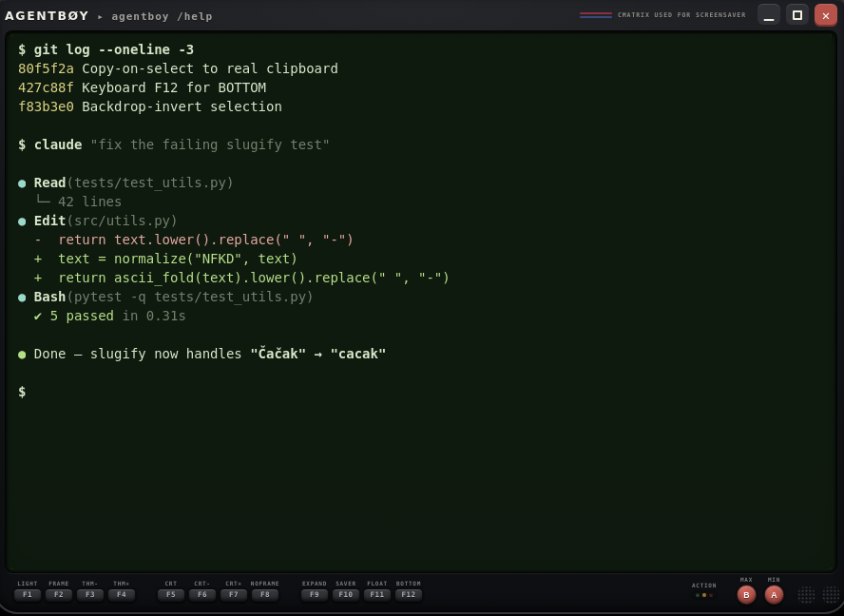Click the yellow ACTION indicator dot

click(704, 595)
